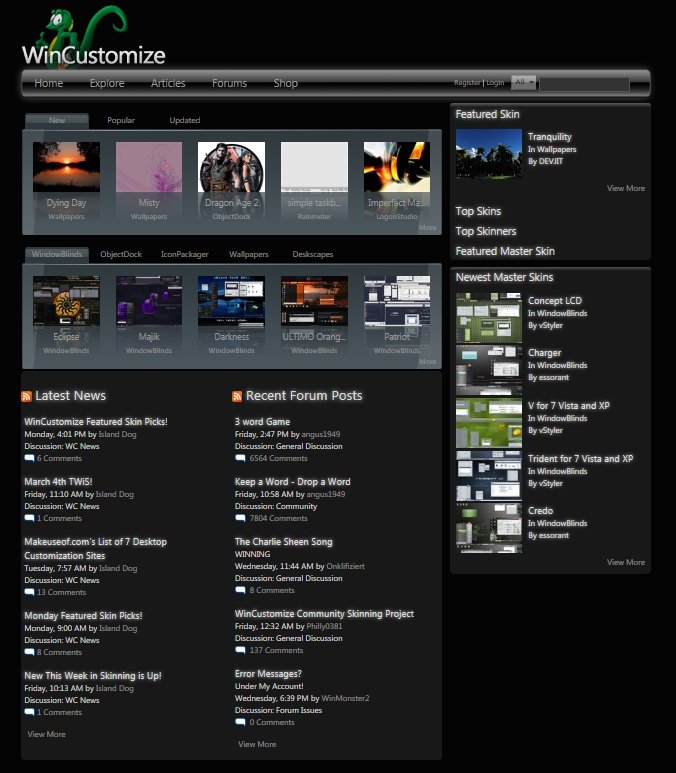Switch to the Updated tab

184,120
